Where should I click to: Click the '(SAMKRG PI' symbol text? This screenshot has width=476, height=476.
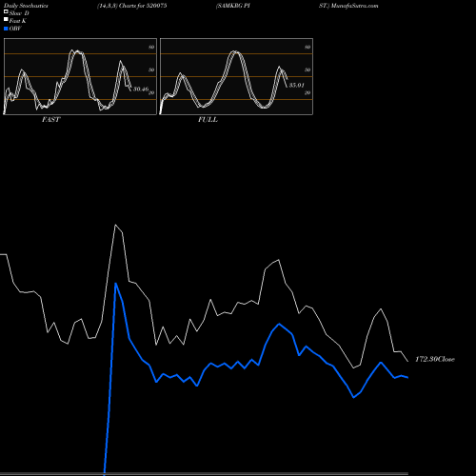coord(233,6)
